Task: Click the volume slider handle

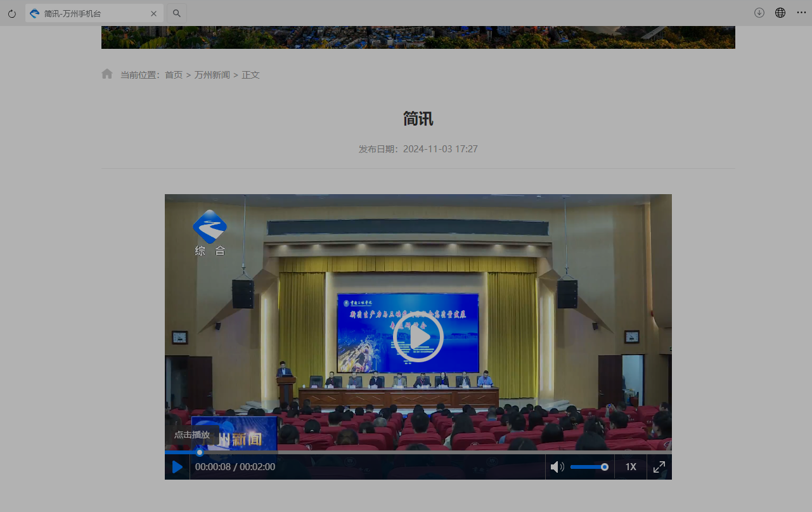Action: click(x=605, y=467)
